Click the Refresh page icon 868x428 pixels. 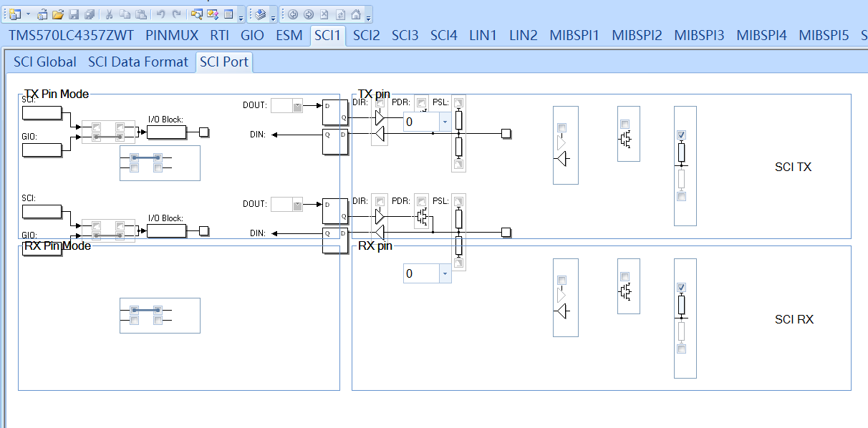pyautogui.click(x=340, y=14)
